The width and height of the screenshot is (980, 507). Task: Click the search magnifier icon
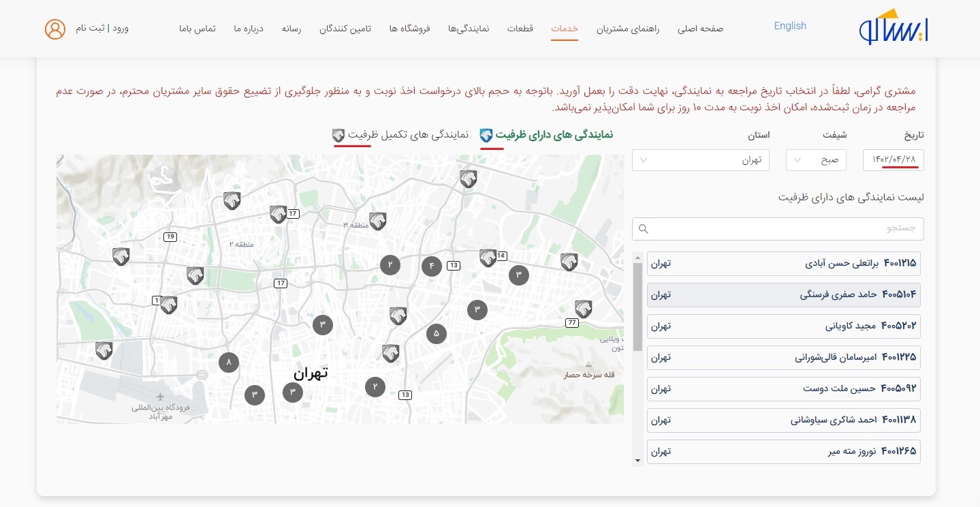(643, 229)
